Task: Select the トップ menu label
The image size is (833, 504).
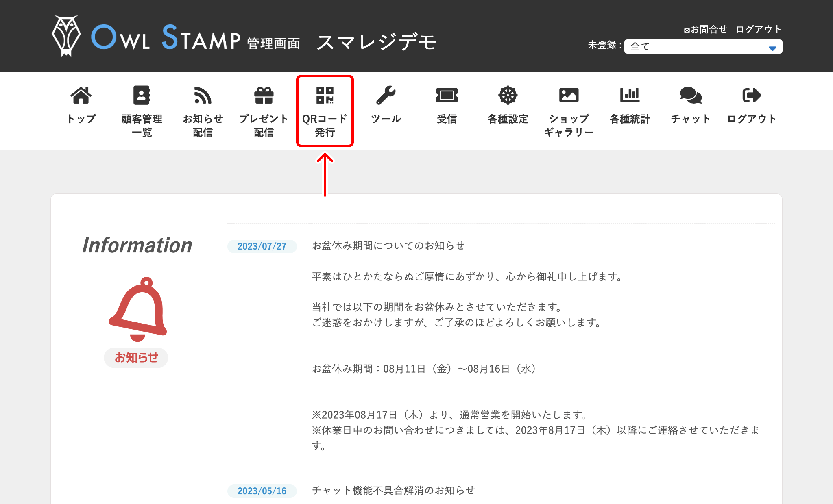Action: coord(81,119)
